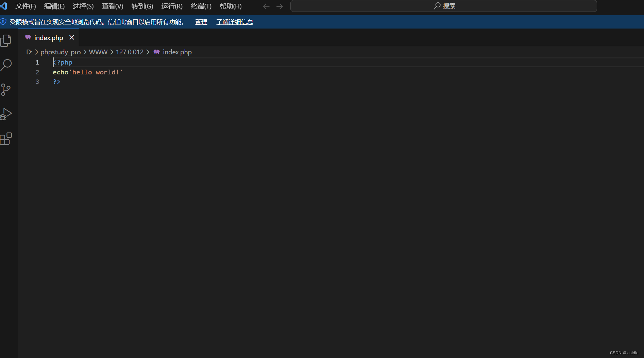This screenshot has height=358, width=644.
Task: Open the WWW breadcrumb dropdown
Action: point(98,52)
